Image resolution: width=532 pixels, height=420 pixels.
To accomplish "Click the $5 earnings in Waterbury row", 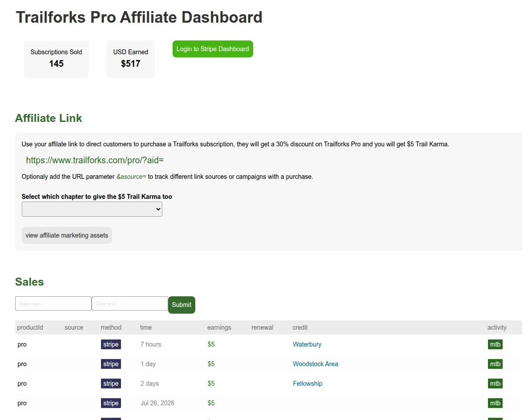I will (211, 344).
